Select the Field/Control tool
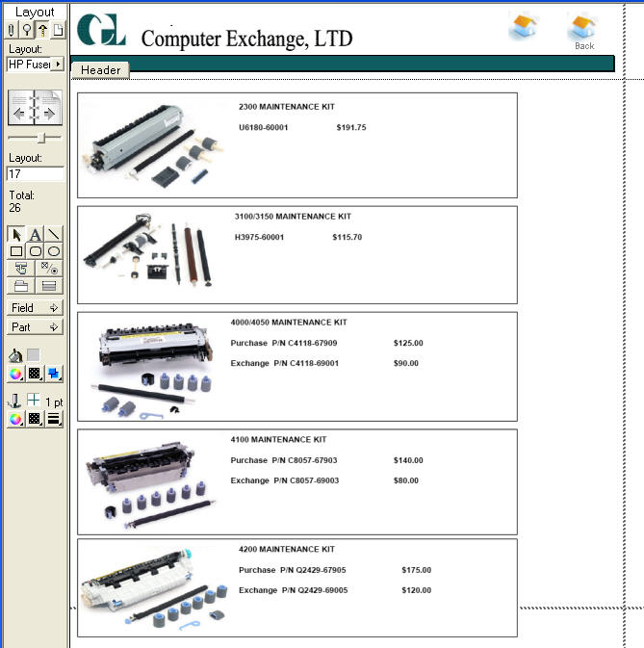The image size is (644, 648). [49, 269]
